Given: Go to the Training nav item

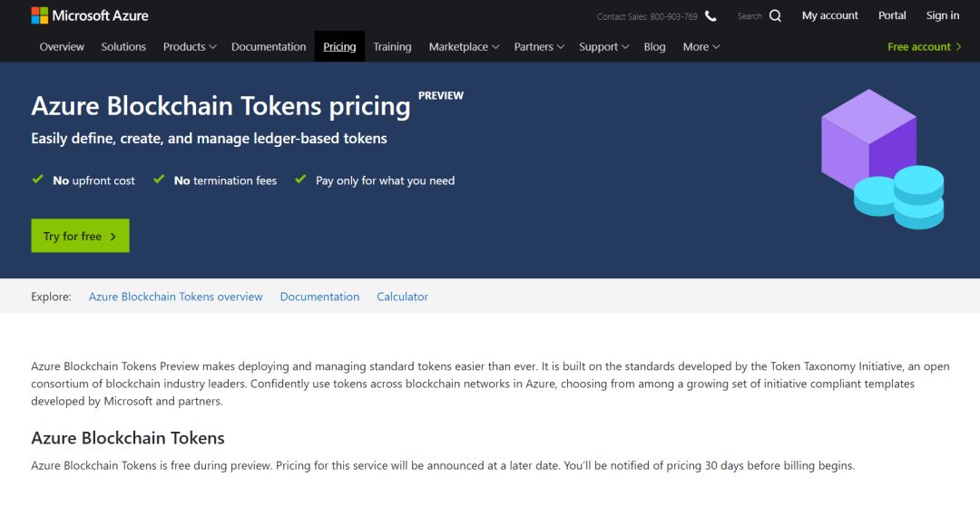Looking at the screenshot, I should click(393, 47).
